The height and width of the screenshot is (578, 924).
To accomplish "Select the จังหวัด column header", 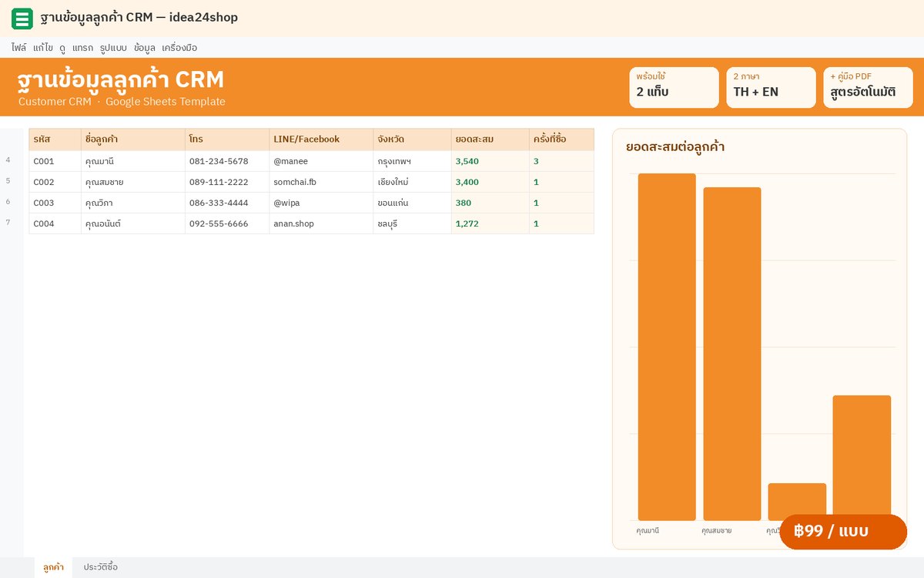I will click(412, 139).
